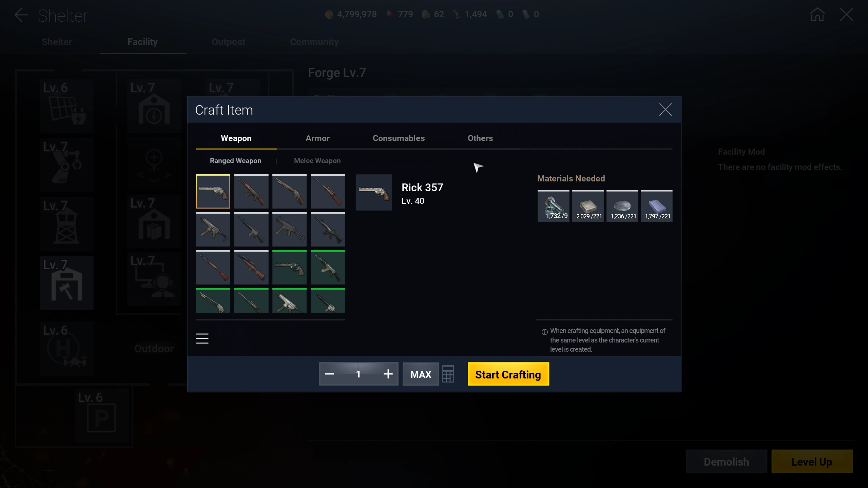Increase the craft quantity with plus
This screenshot has width=868, height=488.
point(388,374)
